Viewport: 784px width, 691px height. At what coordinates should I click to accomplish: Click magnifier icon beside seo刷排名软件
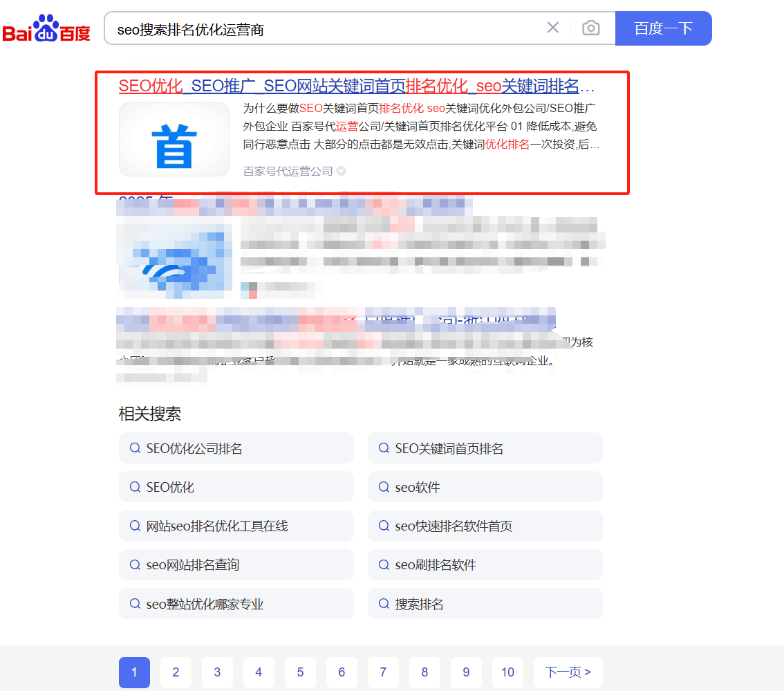tap(384, 565)
